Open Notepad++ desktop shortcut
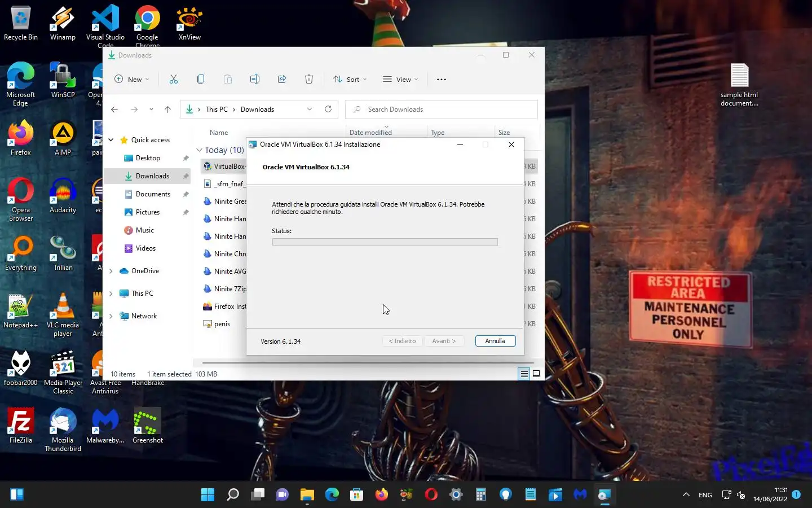The height and width of the screenshot is (508, 812). tap(21, 312)
